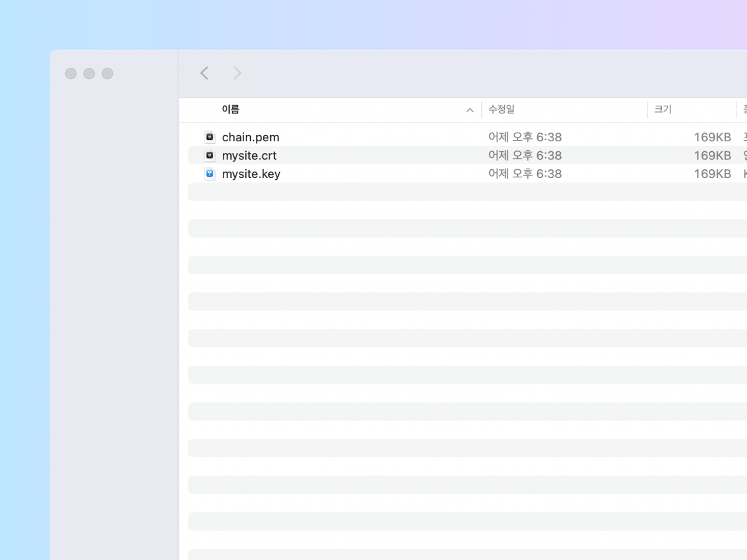Click the 169KB size of chain.pem

(x=712, y=137)
